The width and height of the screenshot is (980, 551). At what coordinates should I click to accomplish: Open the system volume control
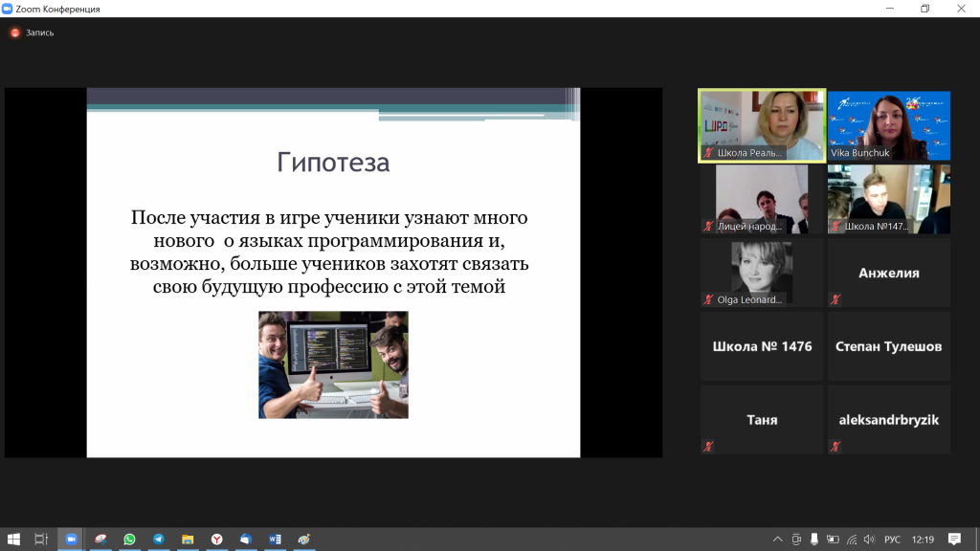(x=869, y=540)
